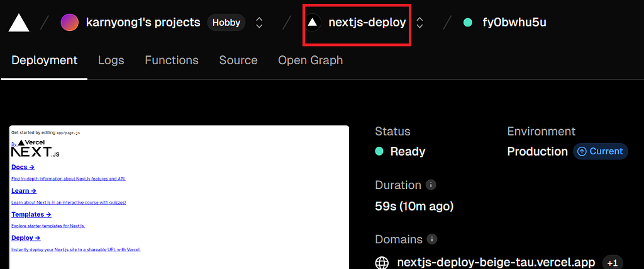The image size is (644, 269).
Task: Click the Environment label
Action: pos(541,132)
